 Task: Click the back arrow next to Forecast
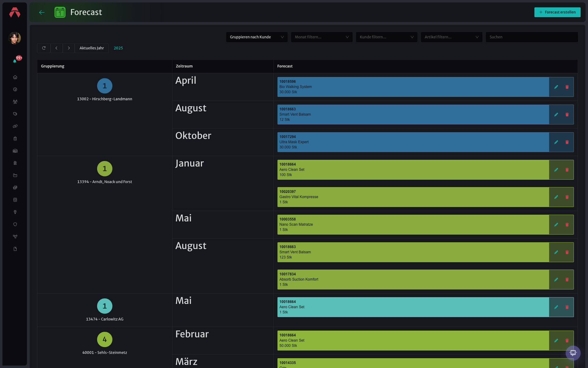point(42,12)
